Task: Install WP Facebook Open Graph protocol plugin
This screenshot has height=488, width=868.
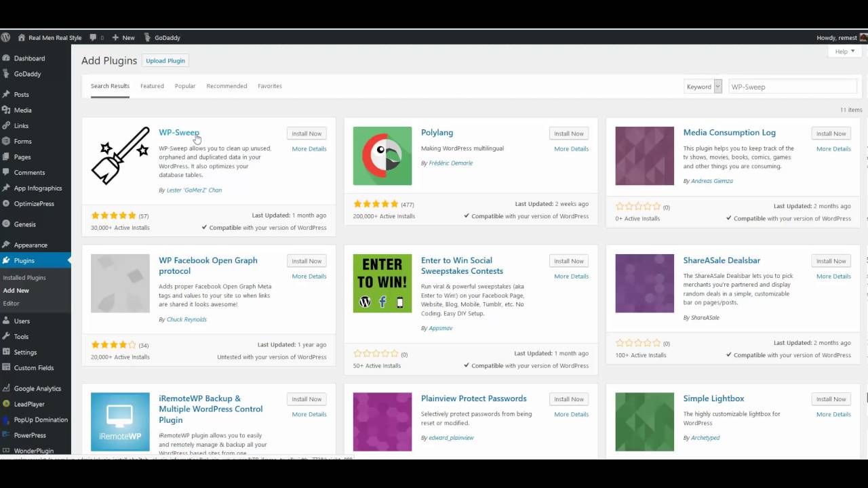Action: pos(307,261)
